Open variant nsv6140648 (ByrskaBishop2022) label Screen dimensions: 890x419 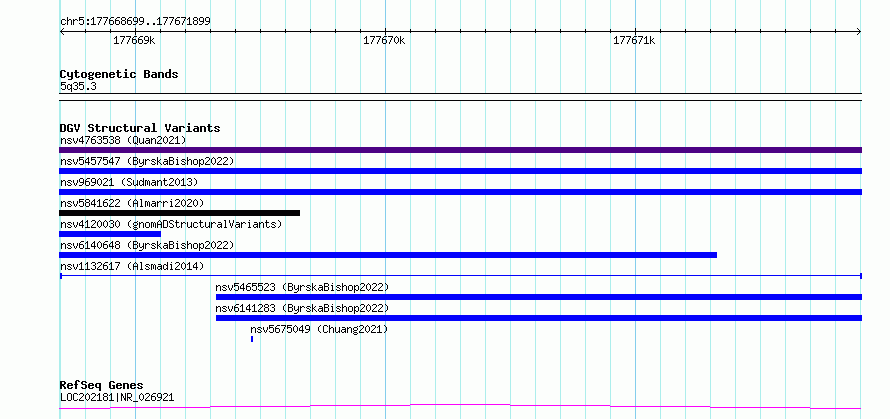tap(147, 245)
